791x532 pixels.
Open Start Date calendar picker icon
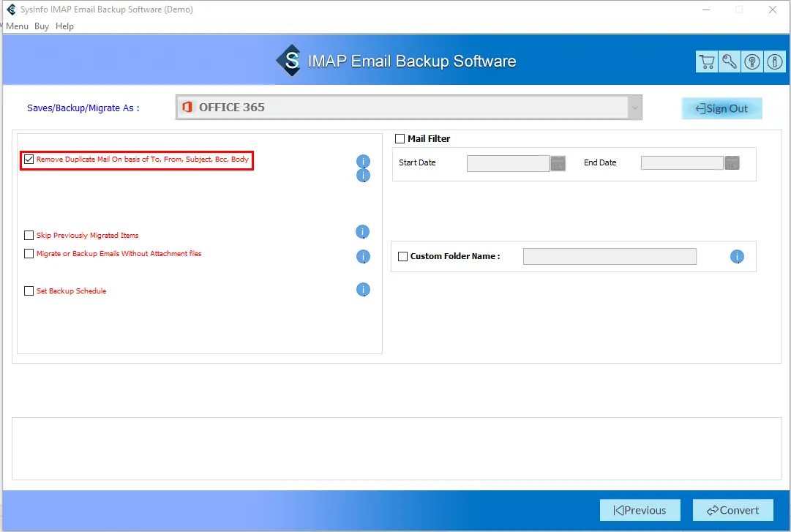coord(558,163)
